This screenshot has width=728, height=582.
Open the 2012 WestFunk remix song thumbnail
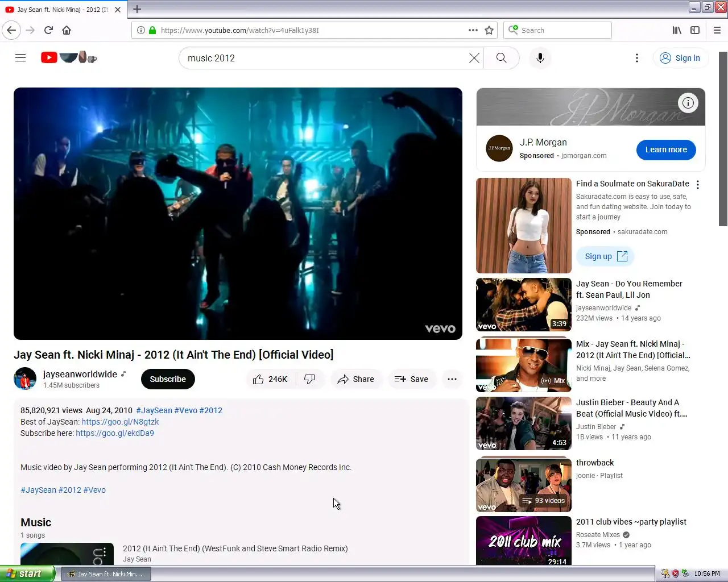tap(67, 554)
